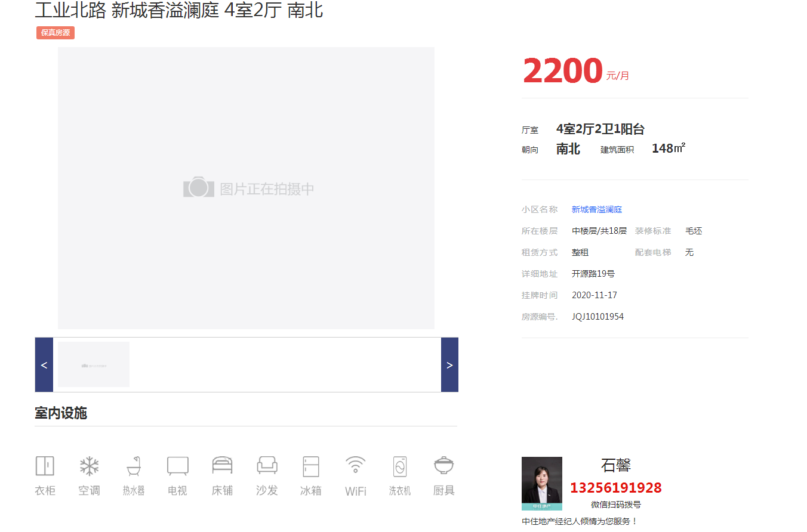Click the washing machine (洗衣机) icon
The image size is (807, 532).
(x=400, y=466)
